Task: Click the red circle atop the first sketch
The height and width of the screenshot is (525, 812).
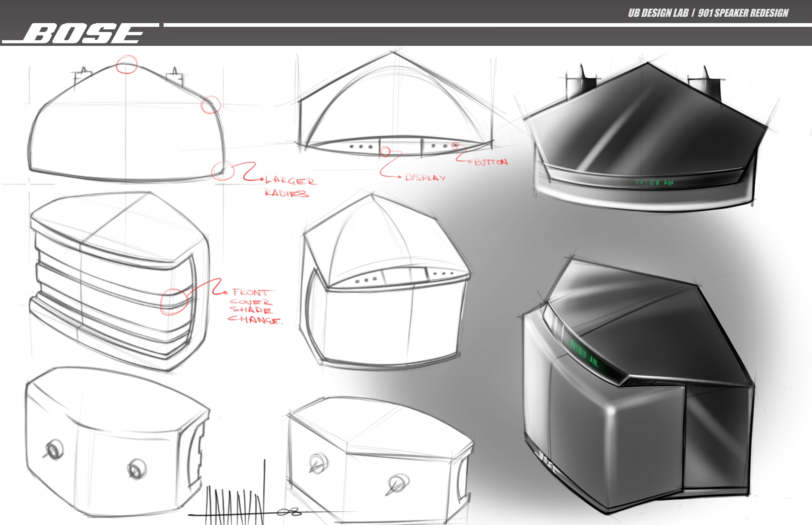Action: (127, 64)
